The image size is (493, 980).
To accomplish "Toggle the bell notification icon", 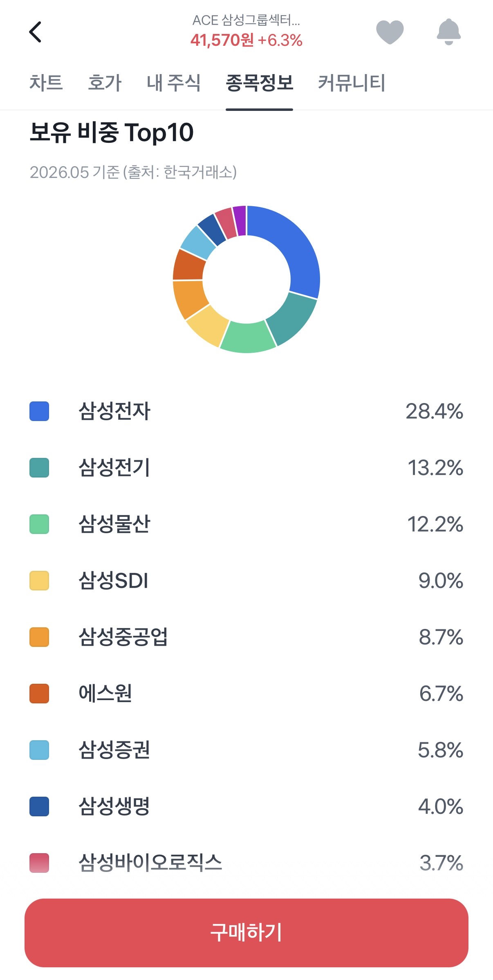I will click(448, 32).
